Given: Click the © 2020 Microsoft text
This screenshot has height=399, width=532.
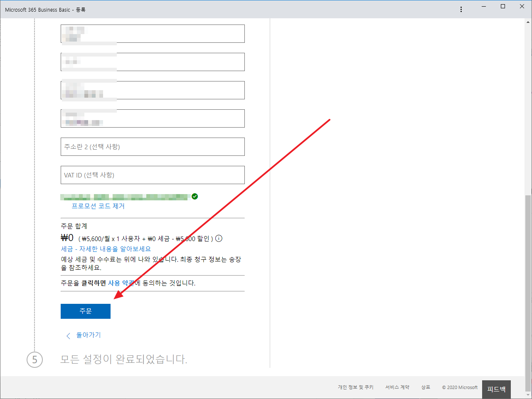Looking at the screenshot, I should tap(460, 387).
